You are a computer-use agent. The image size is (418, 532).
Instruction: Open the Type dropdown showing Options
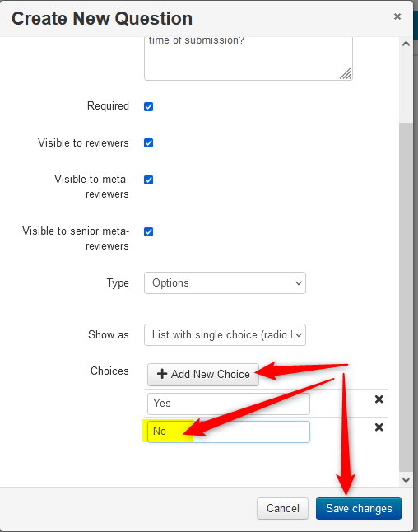click(x=225, y=283)
